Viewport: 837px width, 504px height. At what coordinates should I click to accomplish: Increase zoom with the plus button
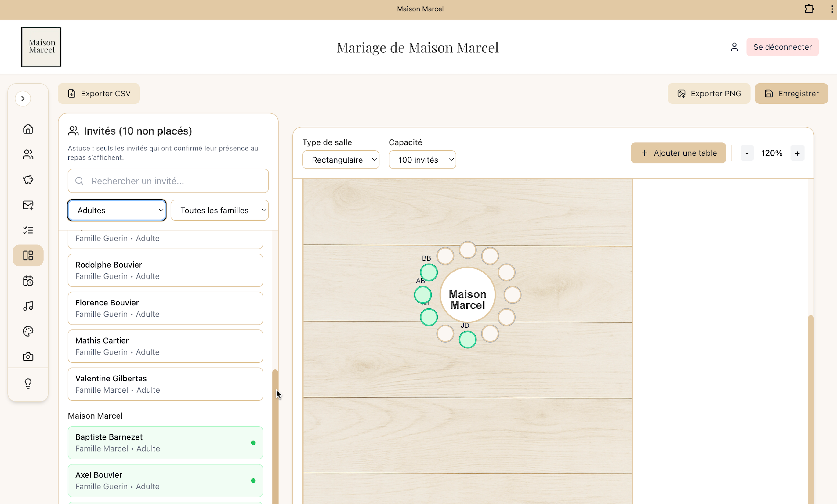(x=797, y=153)
